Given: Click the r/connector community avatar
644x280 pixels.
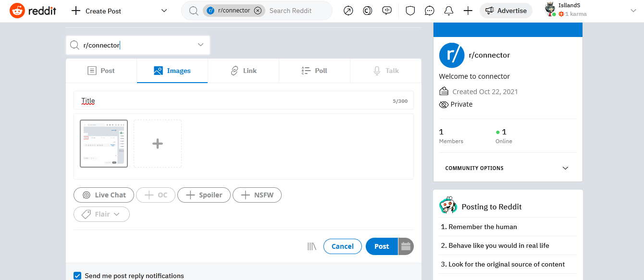Looking at the screenshot, I should click(452, 55).
